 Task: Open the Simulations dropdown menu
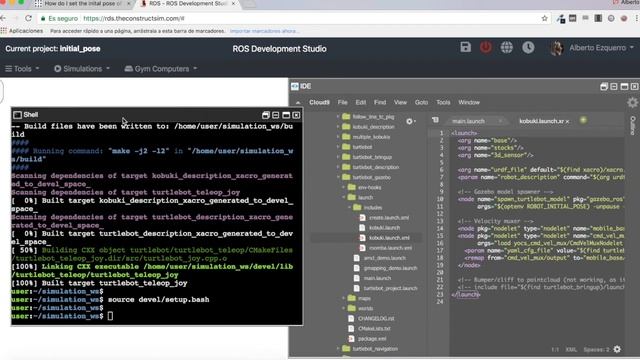pos(82,69)
